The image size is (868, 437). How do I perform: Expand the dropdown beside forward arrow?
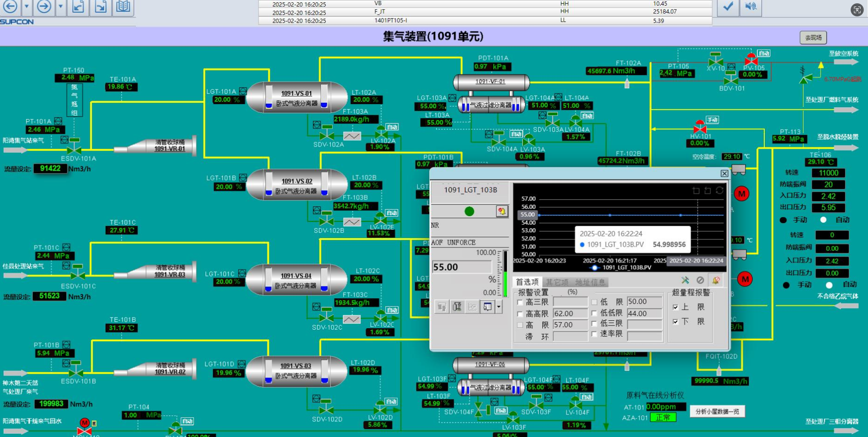pyautogui.click(x=61, y=7)
